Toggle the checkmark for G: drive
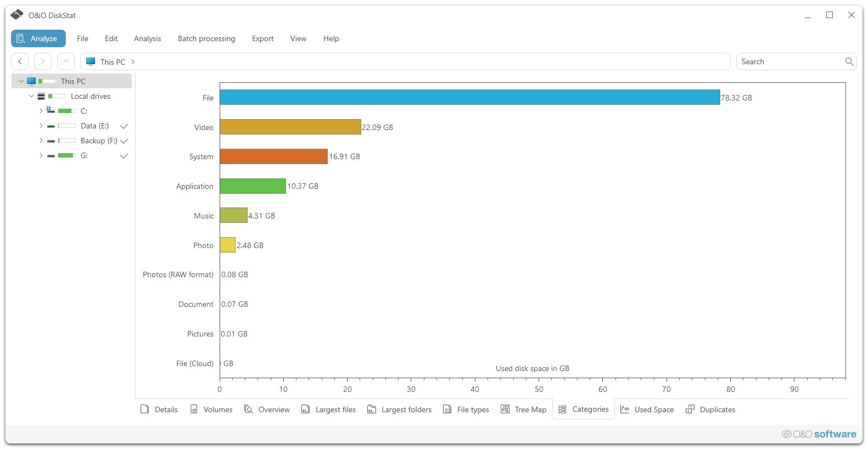The image size is (868, 449). 124,156
